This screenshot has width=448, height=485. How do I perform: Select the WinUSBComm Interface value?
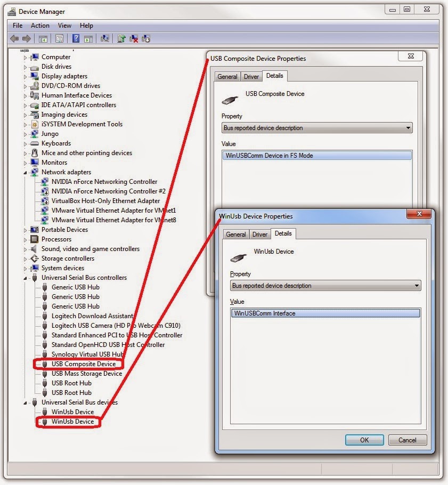(325, 313)
